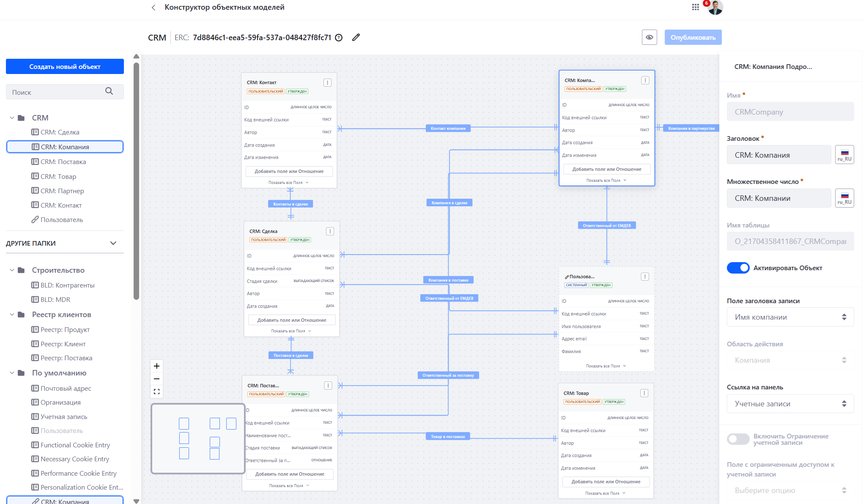This screenshot has width=863, height=504.
Task: Select CRM: Товар in the tree
Action: (x=58, y=177)
